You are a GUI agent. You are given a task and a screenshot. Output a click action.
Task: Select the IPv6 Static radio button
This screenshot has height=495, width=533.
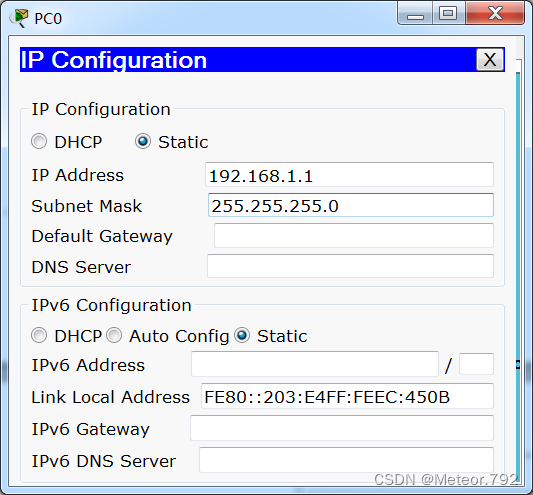242,336
